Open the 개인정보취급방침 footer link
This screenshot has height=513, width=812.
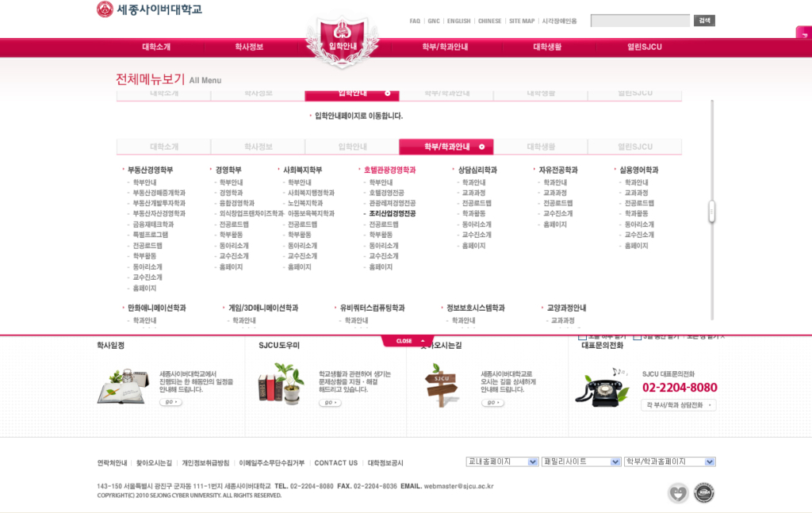(x=205, y=463)
